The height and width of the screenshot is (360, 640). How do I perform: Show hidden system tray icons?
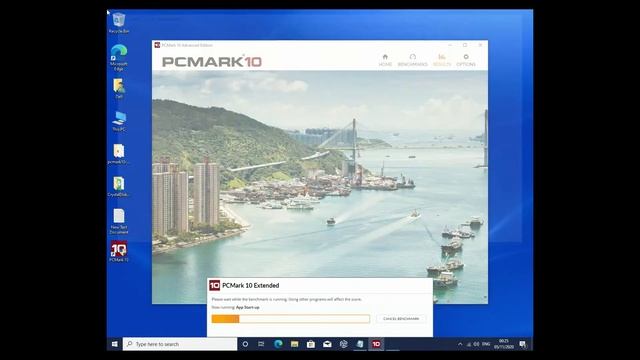(x=460, y=344)
